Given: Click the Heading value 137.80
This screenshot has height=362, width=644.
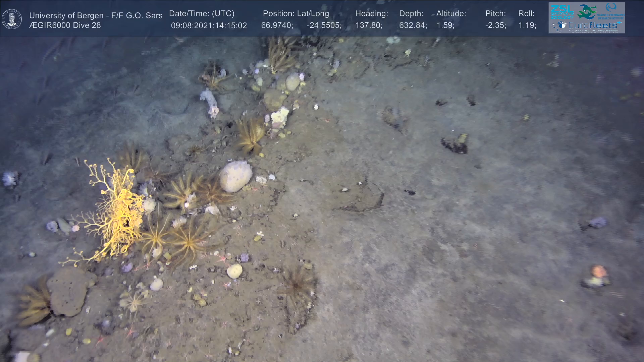Looking at the screenshot, I should coord(369,25).
